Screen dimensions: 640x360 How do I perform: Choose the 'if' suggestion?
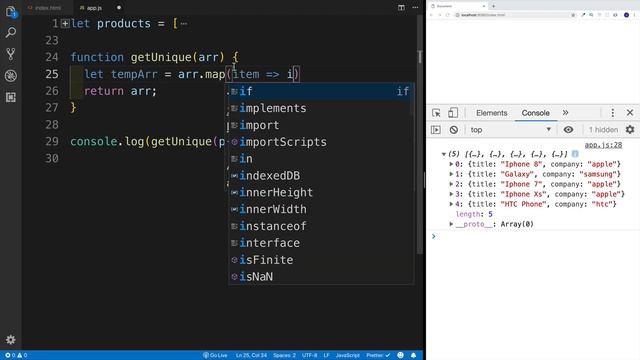coord(321,91)
